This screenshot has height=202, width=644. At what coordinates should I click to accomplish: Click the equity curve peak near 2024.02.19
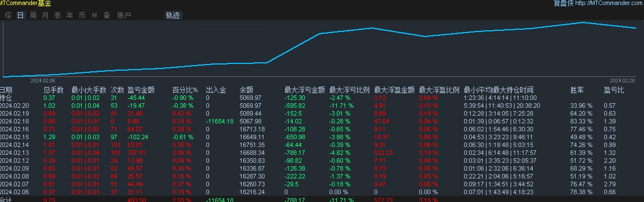point(583,22)
